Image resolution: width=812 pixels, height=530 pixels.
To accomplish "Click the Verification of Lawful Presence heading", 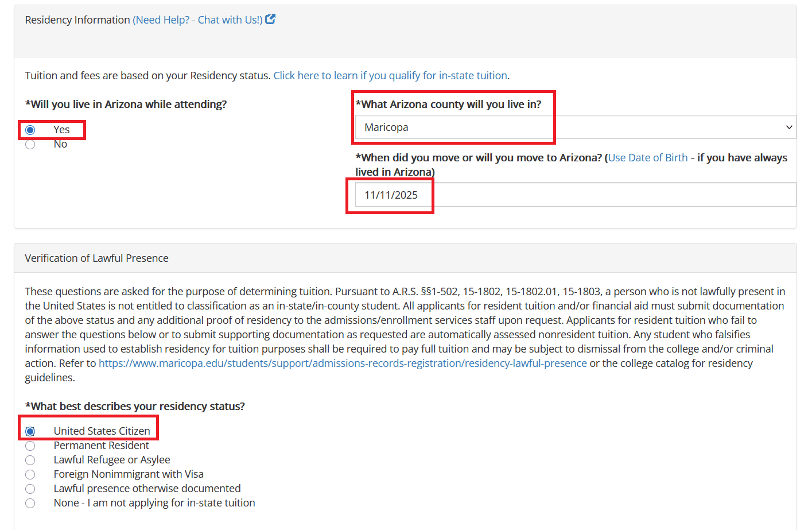I will click(96, 258).
